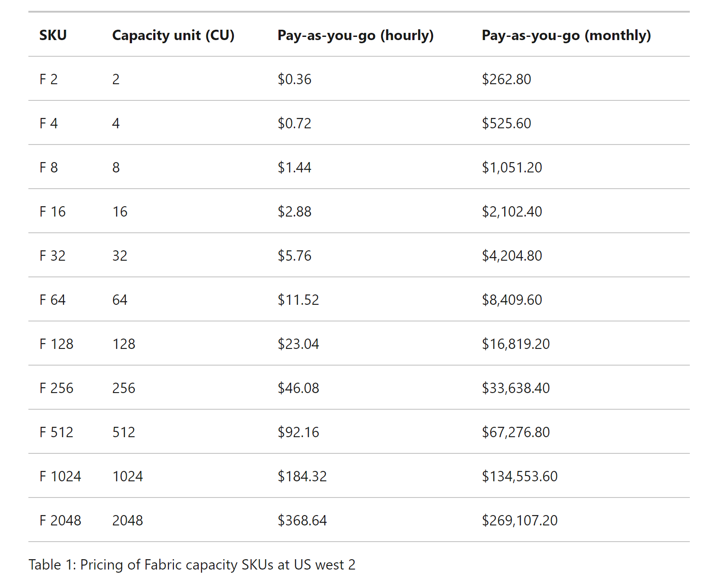Image resolution: width=720 pixels, height=588 pixels.
Task: Select the F 128 SKU cell
Action: pos(56,344)
